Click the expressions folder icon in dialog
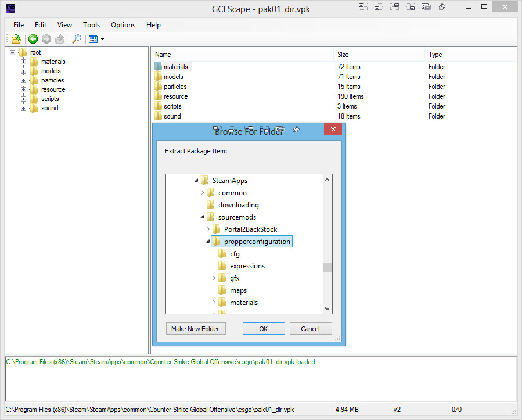 pyautogui.click(x=222, y=266)
